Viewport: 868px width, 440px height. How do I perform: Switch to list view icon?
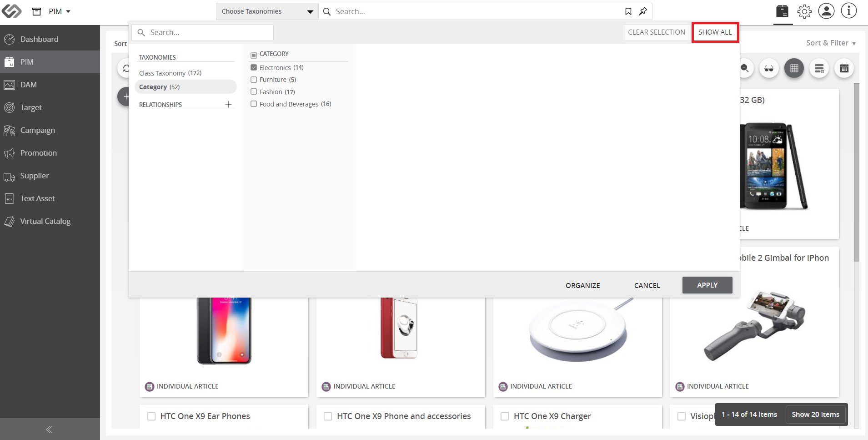pos(819,68)
